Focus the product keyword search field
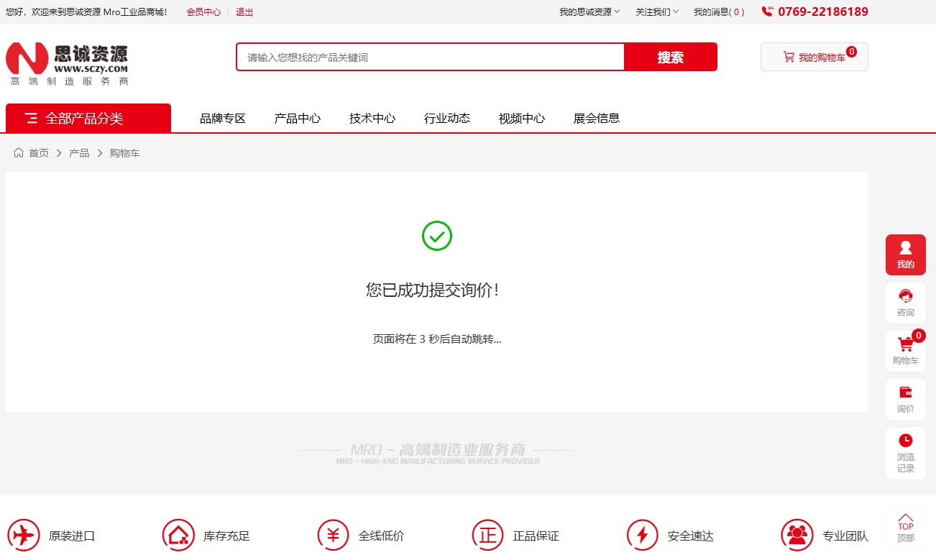This screenshot has width=936, height=560. point(430,58)
